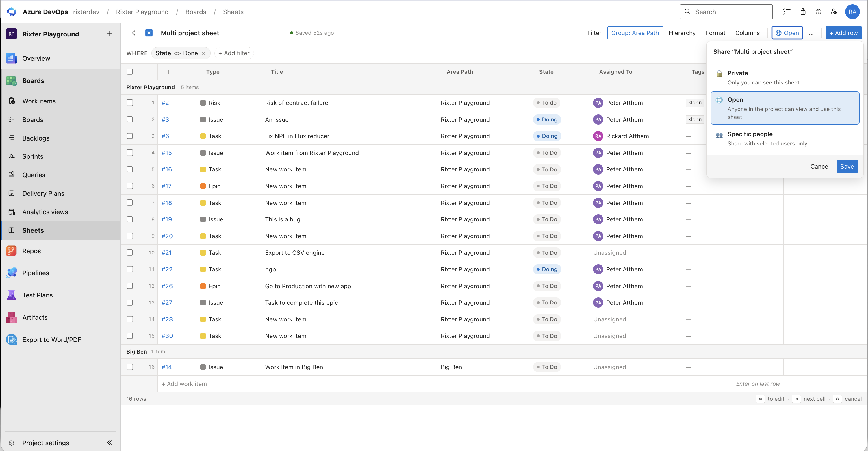Select the Open sharing option

785,108
